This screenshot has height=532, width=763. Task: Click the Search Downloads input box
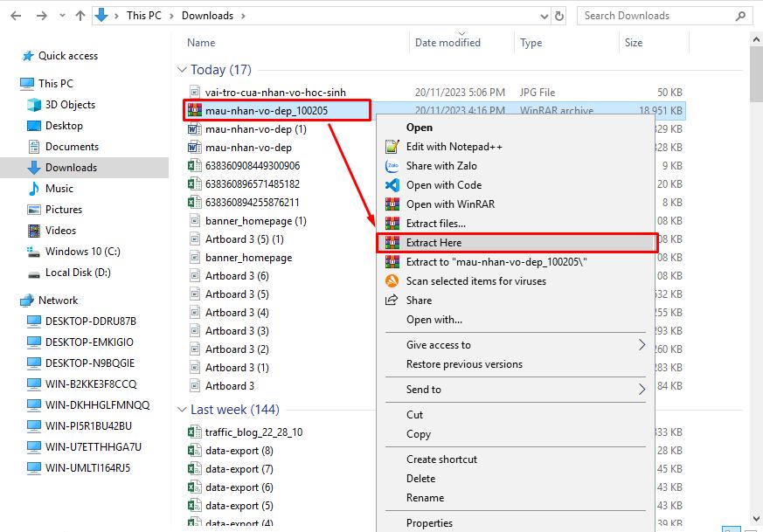coord(664,16)
